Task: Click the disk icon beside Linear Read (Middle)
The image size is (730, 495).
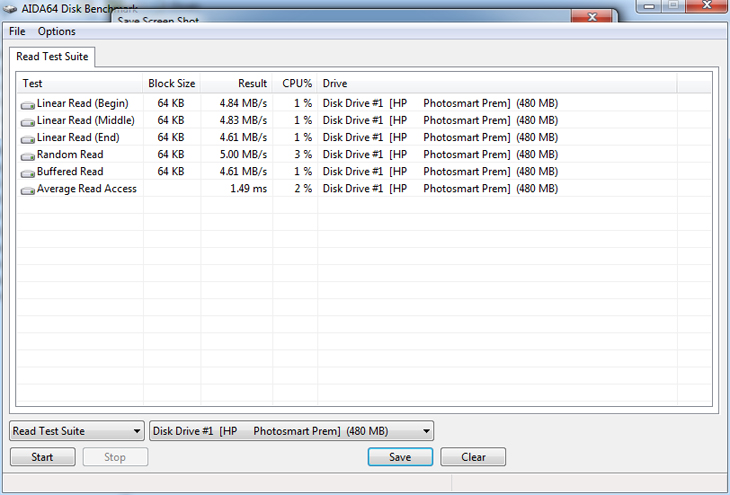Action: point(28,121)
